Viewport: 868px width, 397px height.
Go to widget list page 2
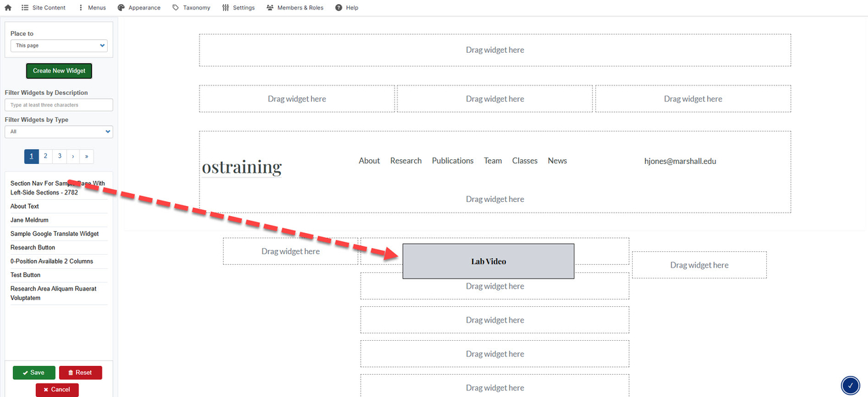[x=45, y=156]
